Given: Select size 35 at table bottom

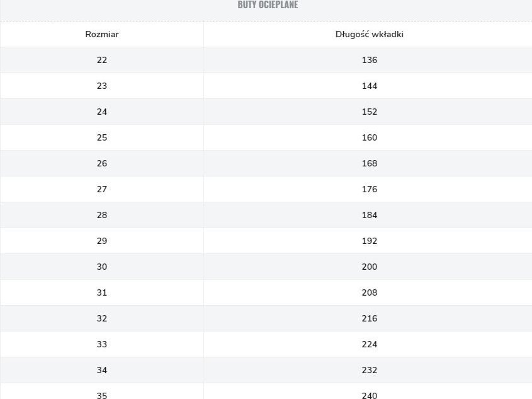Looking at the screenshot, I should [102, 395].
